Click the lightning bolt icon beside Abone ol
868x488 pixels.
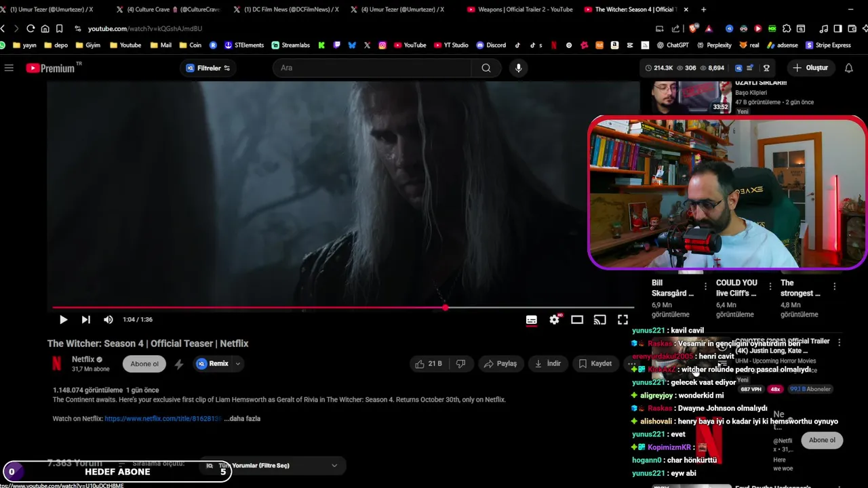coord(179,364)
